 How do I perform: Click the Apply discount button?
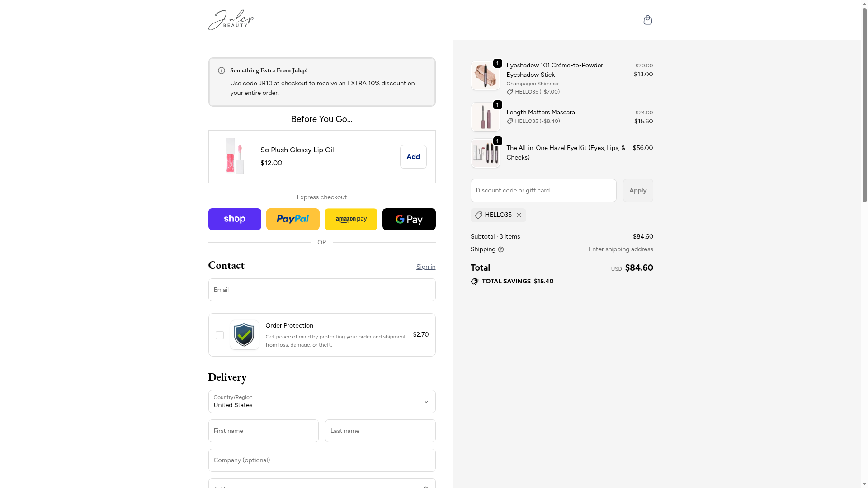pyautogui.click(x=637, y=191)
